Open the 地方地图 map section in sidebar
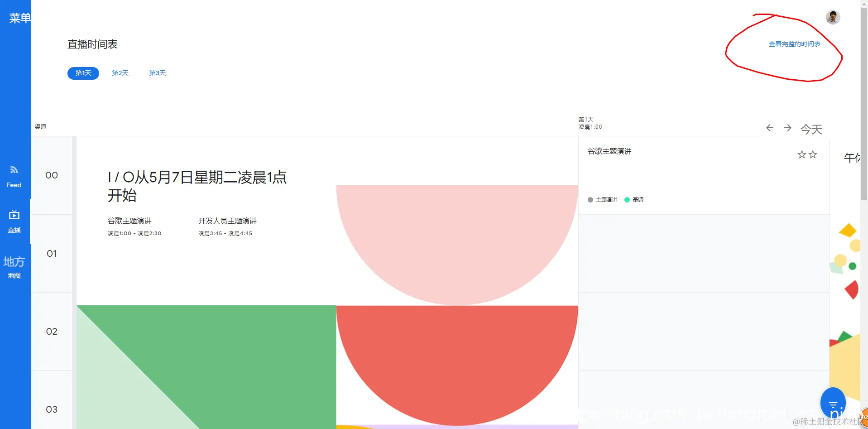The width and height of the screenshot is (868, 429). [14, 267]
